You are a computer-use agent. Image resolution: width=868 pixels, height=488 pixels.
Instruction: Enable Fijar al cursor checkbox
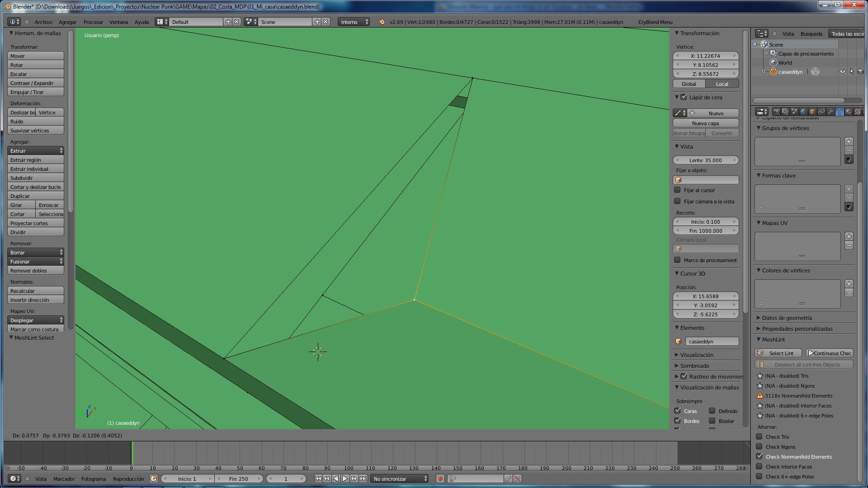click(x=677, y=190)
